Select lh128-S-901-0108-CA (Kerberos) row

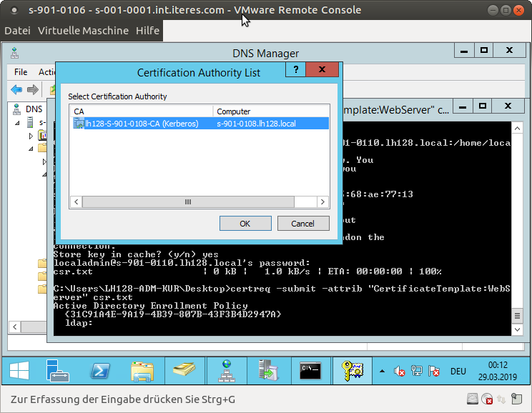(199, 124)
